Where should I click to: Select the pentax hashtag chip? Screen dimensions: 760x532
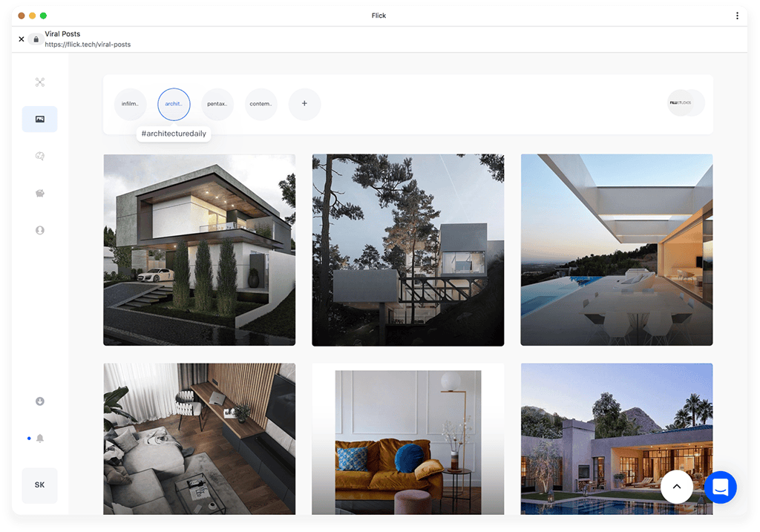pyautogui.click(x=217, y=104)
